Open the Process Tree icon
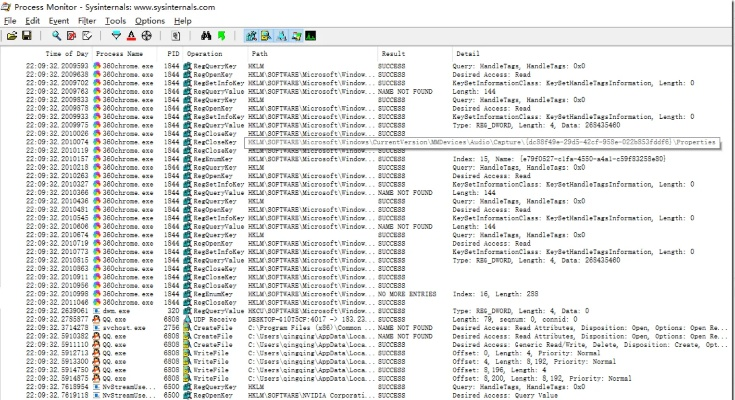Viewport: 735px width, 400px height. pos(175,35)
